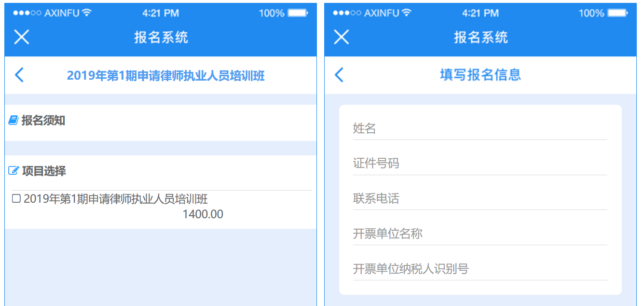Viewport: 644px width, 306px height.
Task: Tap the Wi-Fi icon in right status bar
Action: click(x=407, y=13)
